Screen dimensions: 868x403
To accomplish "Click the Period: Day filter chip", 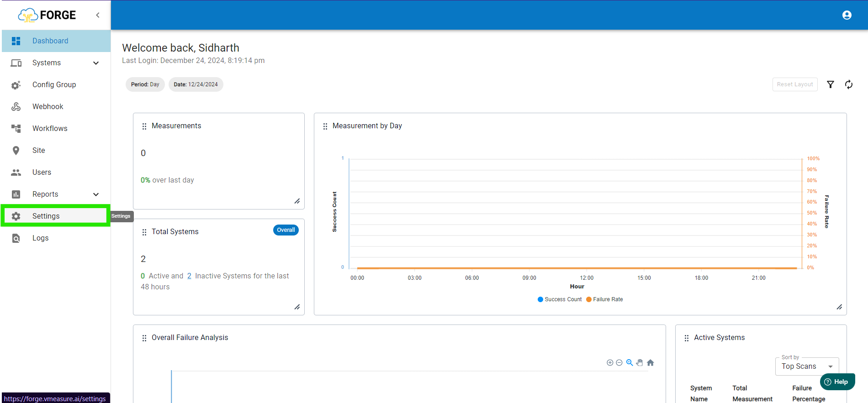I will tap(145, 84).
